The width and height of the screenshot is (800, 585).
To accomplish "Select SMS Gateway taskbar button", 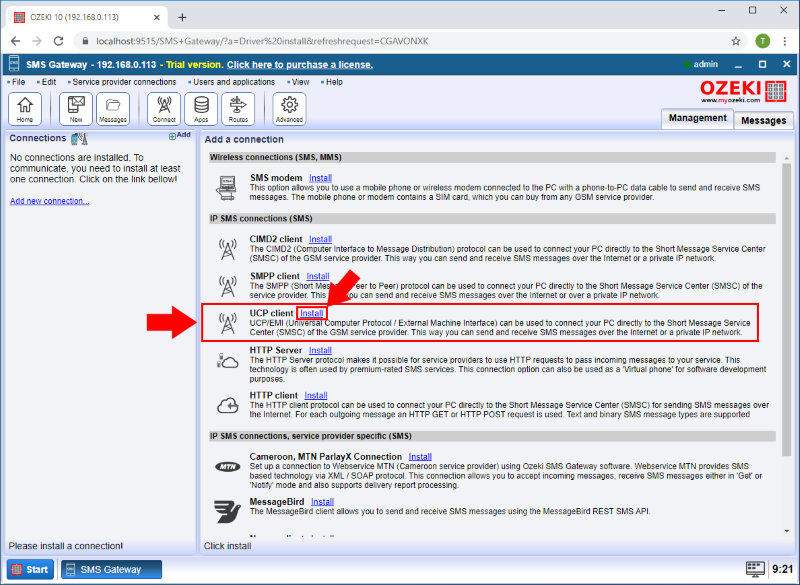I will coord(111,569).
